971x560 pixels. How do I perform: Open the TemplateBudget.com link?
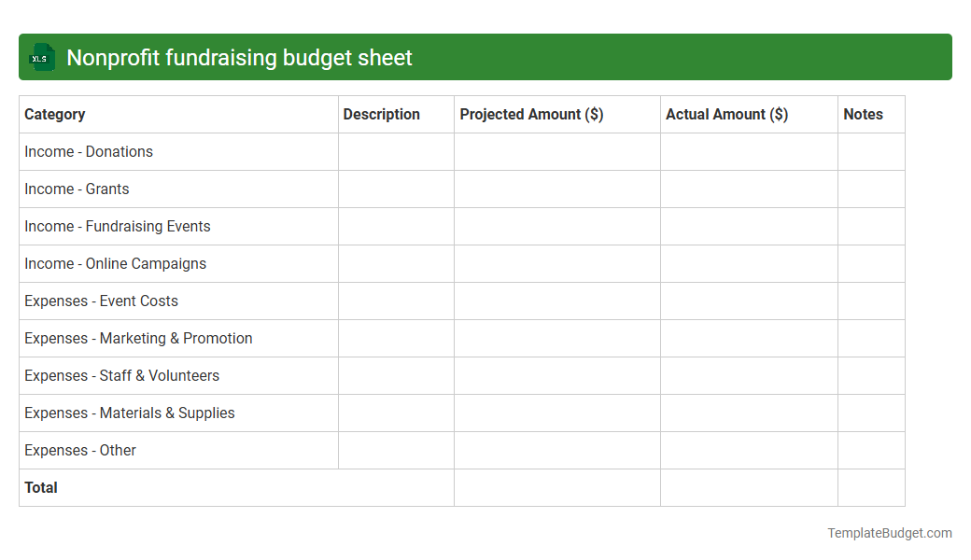888,533
